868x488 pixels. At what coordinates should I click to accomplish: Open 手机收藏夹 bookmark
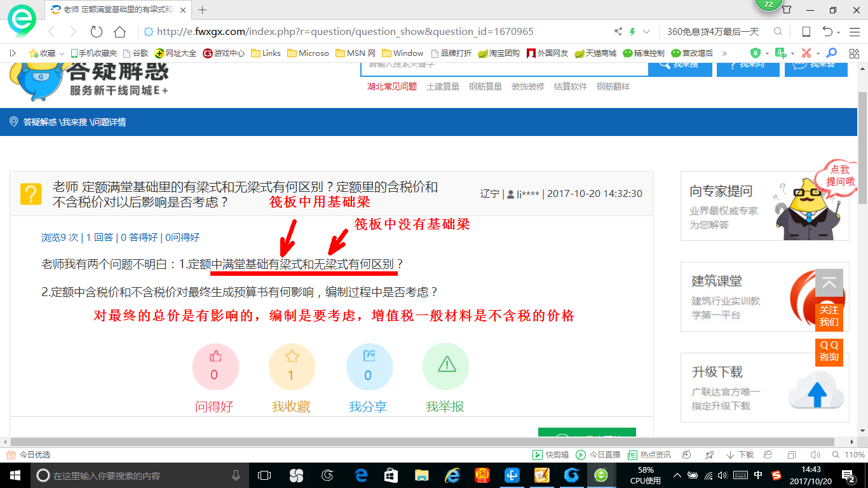[x=93, y=53]
